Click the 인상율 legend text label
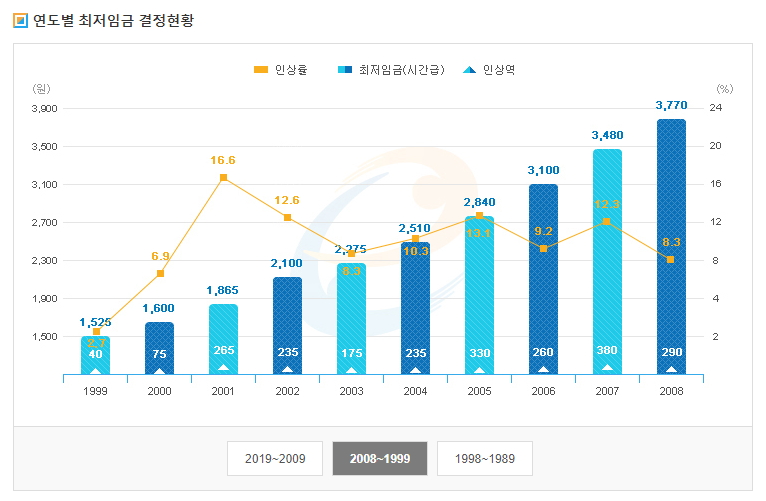Screen dimensions: 766x501 [290, 70]
